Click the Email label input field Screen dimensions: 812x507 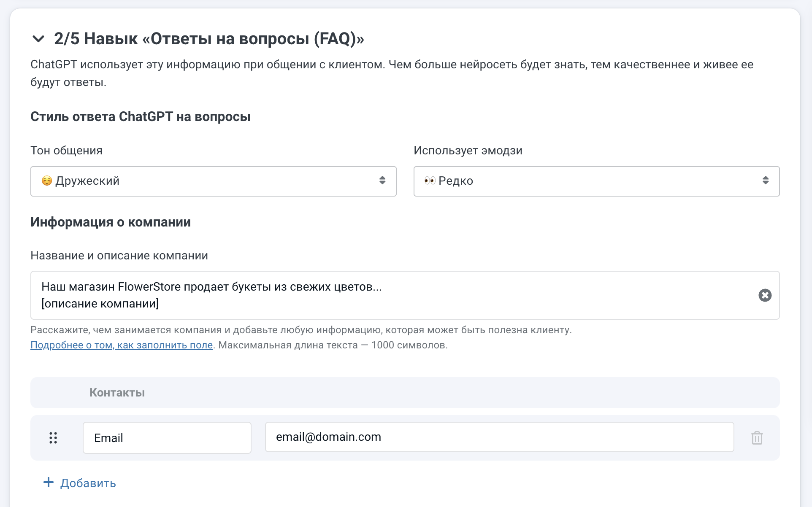(x=167, y=438)
